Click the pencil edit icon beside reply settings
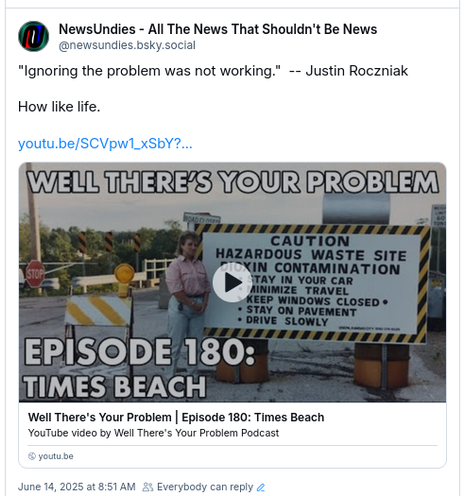 point(261,487)
